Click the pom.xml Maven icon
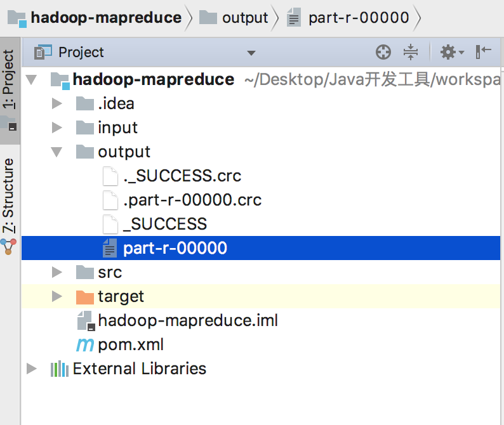This screenshot has width=504, height=425. 85,344
